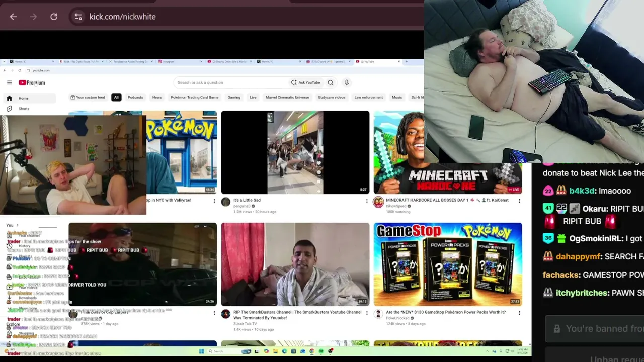Open the YouTube hamburger guide menu

9,82
